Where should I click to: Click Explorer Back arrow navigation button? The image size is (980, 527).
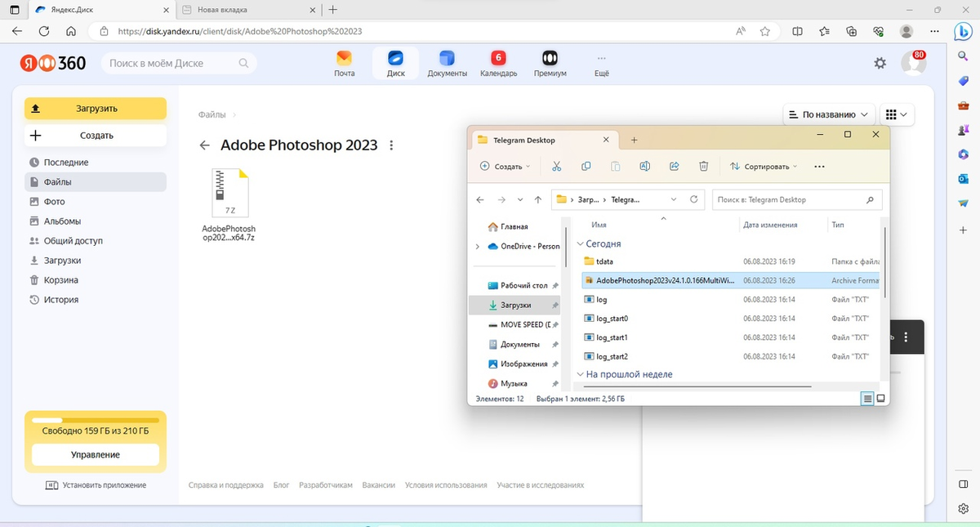[479, 199]
